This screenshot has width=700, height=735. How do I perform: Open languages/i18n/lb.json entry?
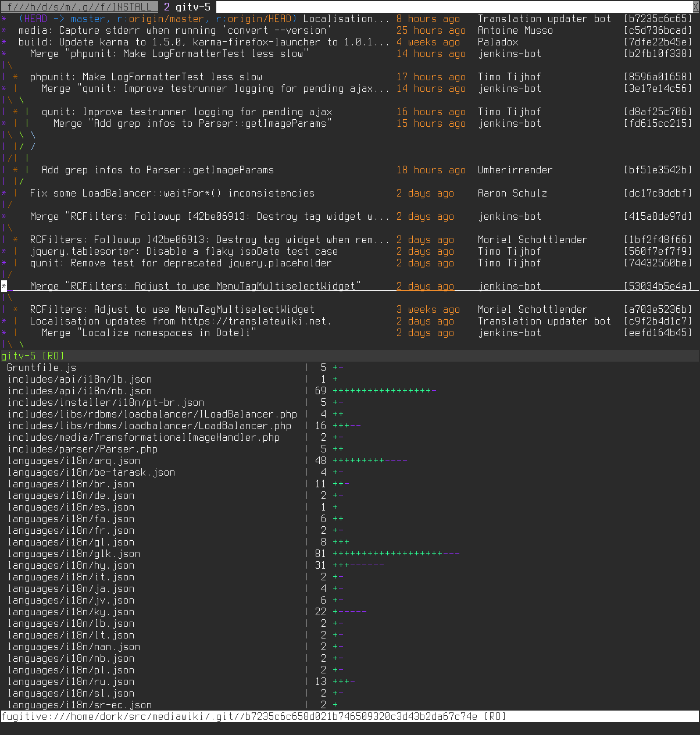click(71, 623)
